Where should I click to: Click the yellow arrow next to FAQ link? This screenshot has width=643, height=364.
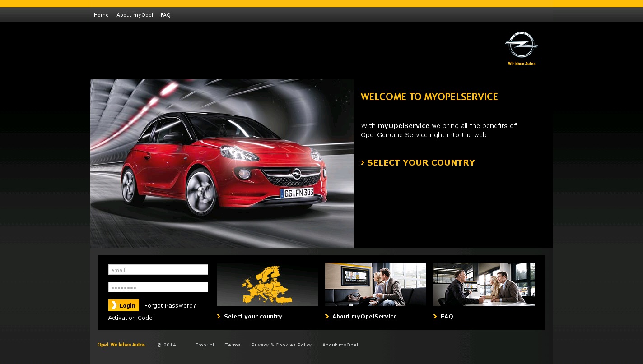point(435,317)
